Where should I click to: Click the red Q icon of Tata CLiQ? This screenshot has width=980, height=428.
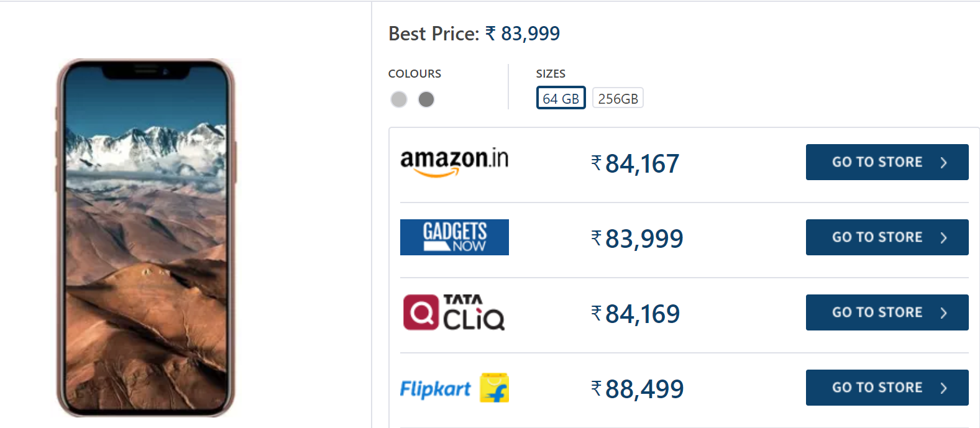[421, 312]
